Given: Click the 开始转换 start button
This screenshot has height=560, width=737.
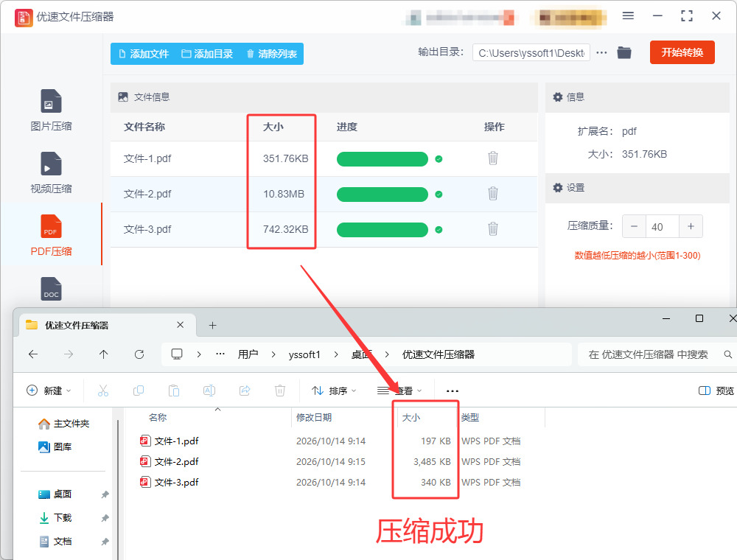Looking at the screenshot, I should [682, 52].
